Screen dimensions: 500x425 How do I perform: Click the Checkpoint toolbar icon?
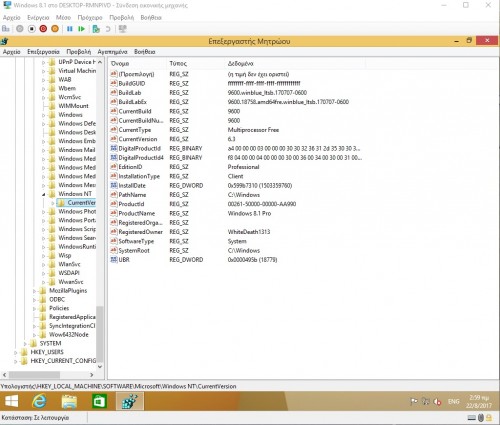96,29
